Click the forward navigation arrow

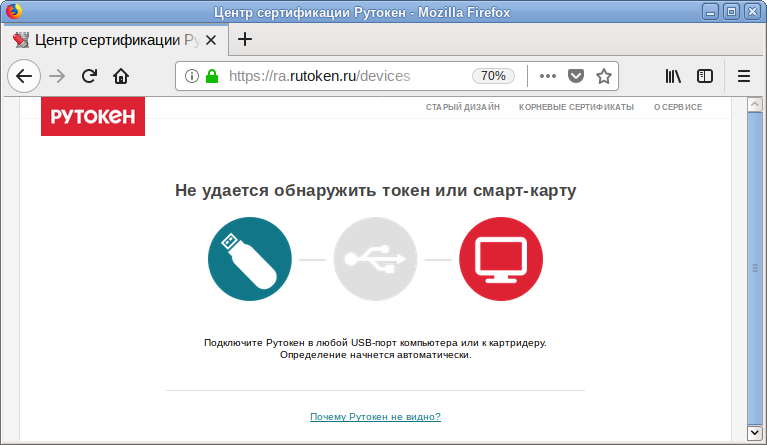pyautogui.click(x=57, y=76)
